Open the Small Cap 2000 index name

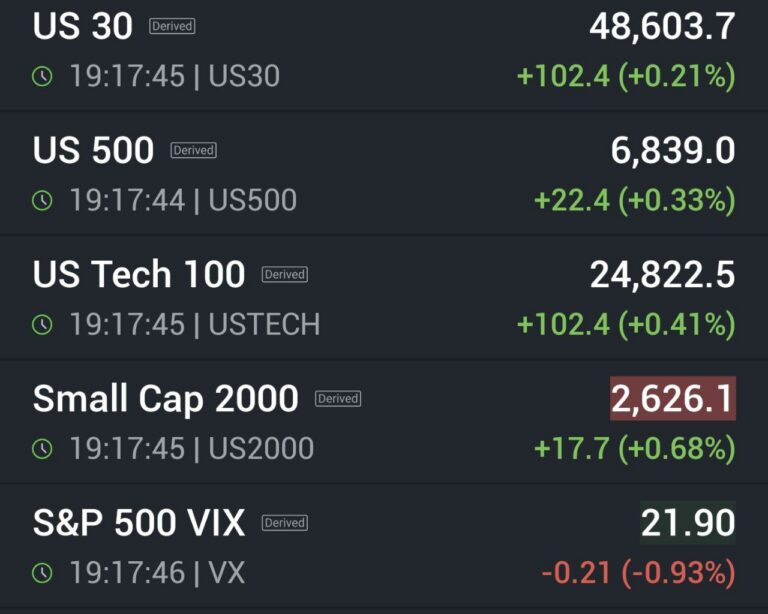click(166, 399)
